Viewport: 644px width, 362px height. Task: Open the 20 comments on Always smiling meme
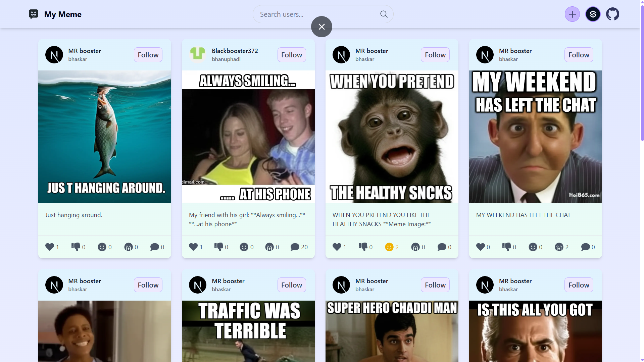click(x=299, y=247)
